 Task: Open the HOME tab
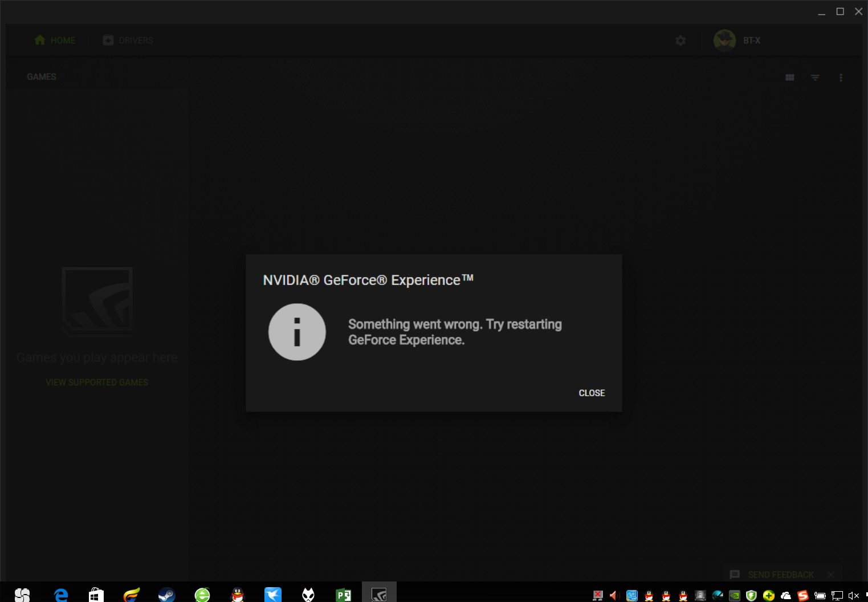click(x=55, y=40)
